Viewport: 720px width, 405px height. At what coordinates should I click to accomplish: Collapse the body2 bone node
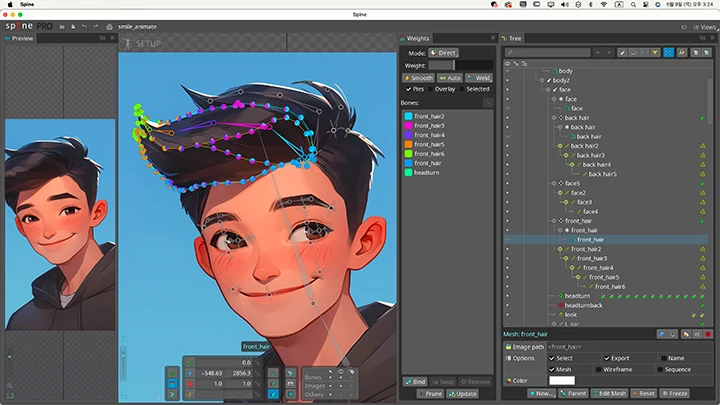pyautogui.click(x=542, y=80)
